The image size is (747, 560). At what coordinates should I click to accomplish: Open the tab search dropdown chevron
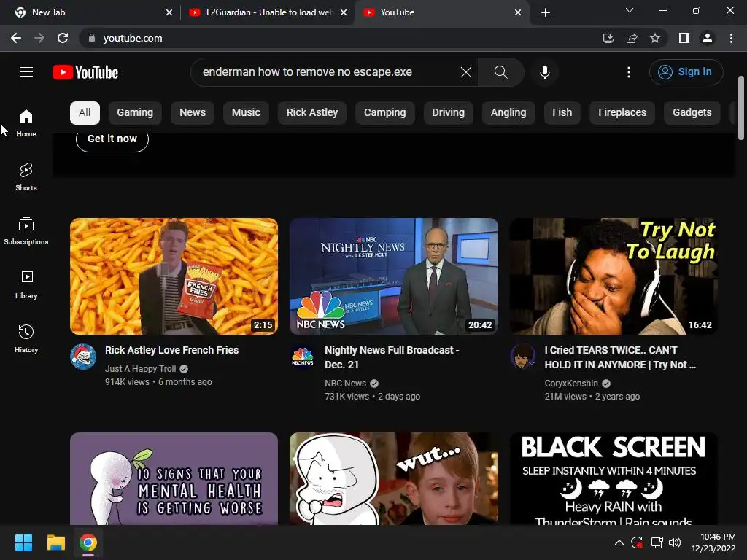(x=630, y=10)
